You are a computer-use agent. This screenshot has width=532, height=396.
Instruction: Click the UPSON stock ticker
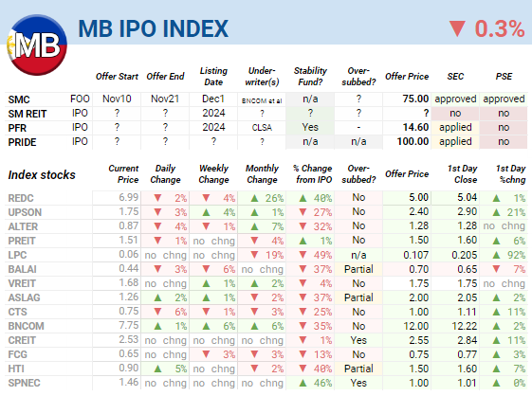pyautogui.click(x=25, y=212)
